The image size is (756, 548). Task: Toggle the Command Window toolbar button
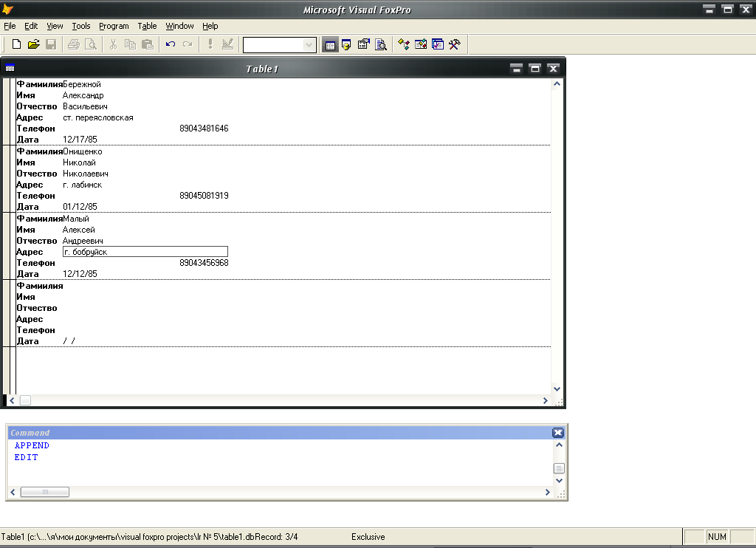(x=330, y=45)
